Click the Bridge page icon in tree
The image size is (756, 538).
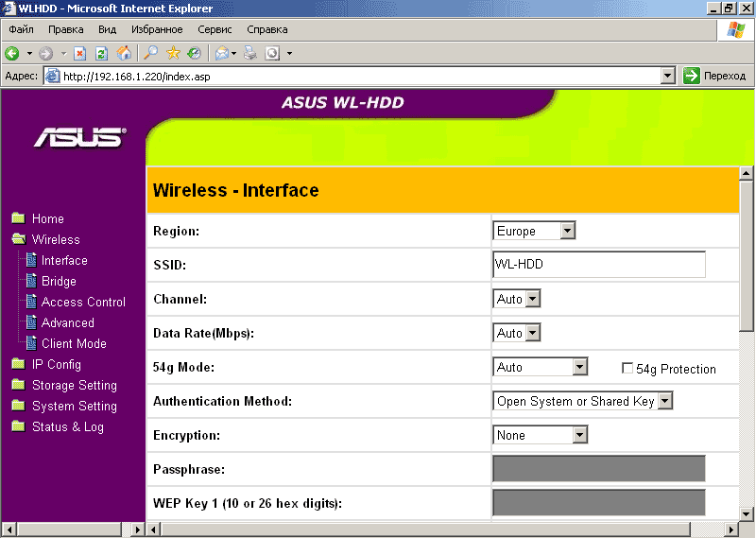pos(31,280)
